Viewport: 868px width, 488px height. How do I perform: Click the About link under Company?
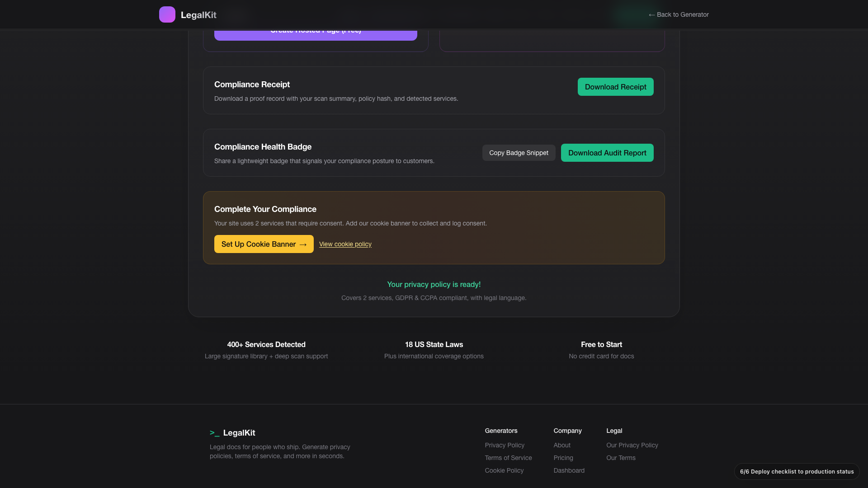[x=561, y=445]
